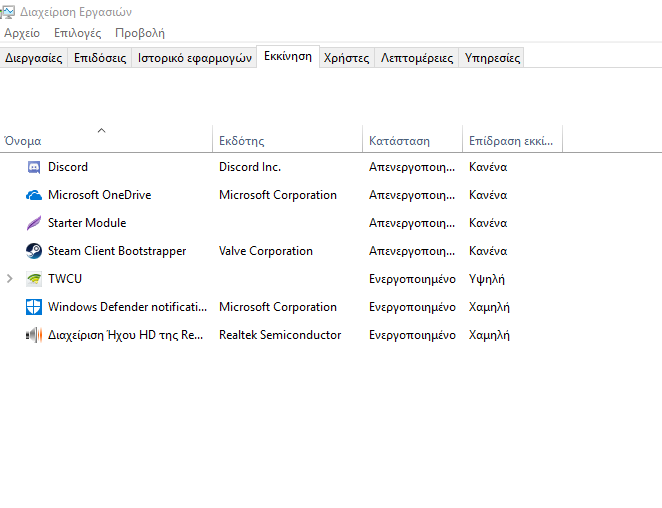The width and height of the screenshot is (662, 508).
Task: Click Starter Module's Απενεργοποιη... status cell
Action: click(x=412, y=223)
